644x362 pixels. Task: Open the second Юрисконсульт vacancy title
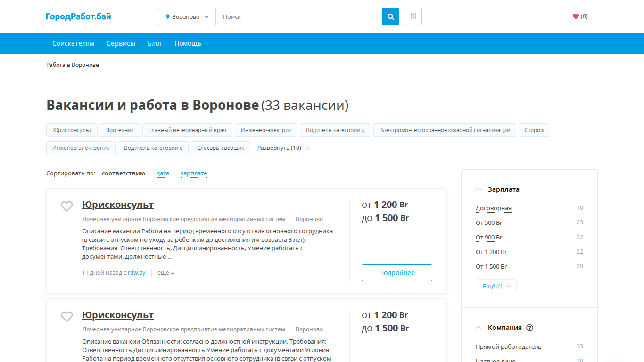pyautogui.click(x=118, y=315)
